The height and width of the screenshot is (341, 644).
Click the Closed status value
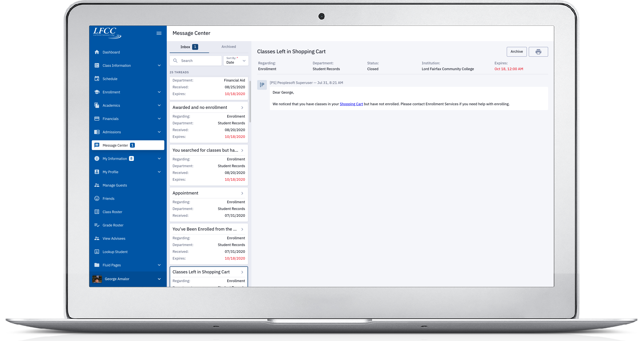pos(373,69)
